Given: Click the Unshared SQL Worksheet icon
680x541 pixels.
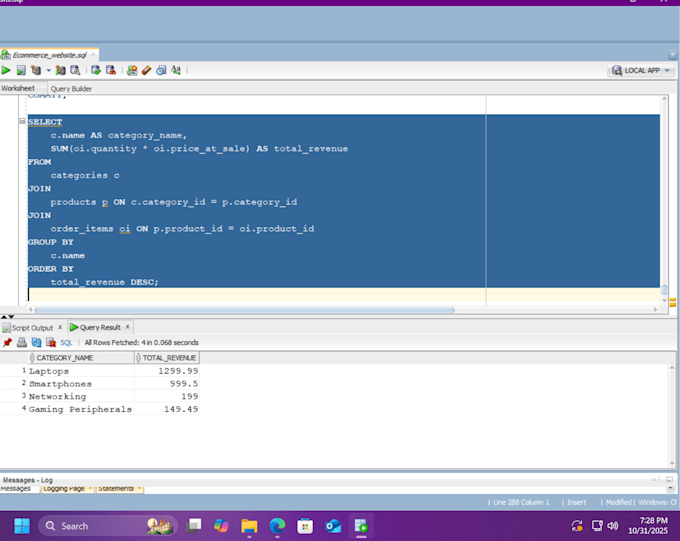Looking at the screenshot, I should (x=132, y=70).
